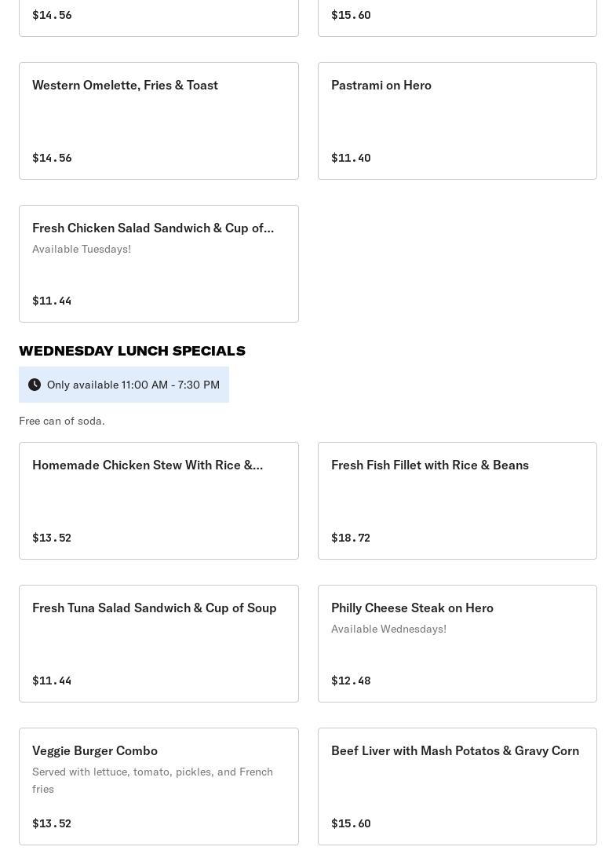Click the $11.40 price on Pastrami card
616x854 pixels.
click(x=351, y=158)
